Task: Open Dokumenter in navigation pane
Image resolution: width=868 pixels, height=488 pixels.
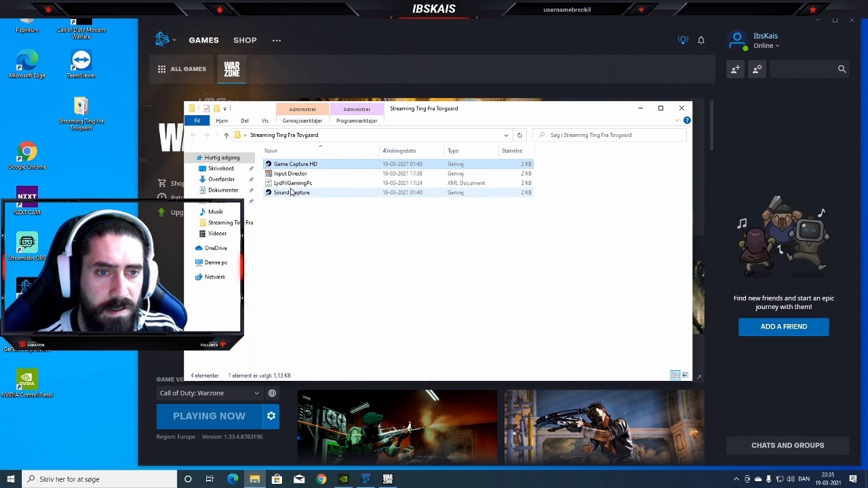Action: [223, 190]
